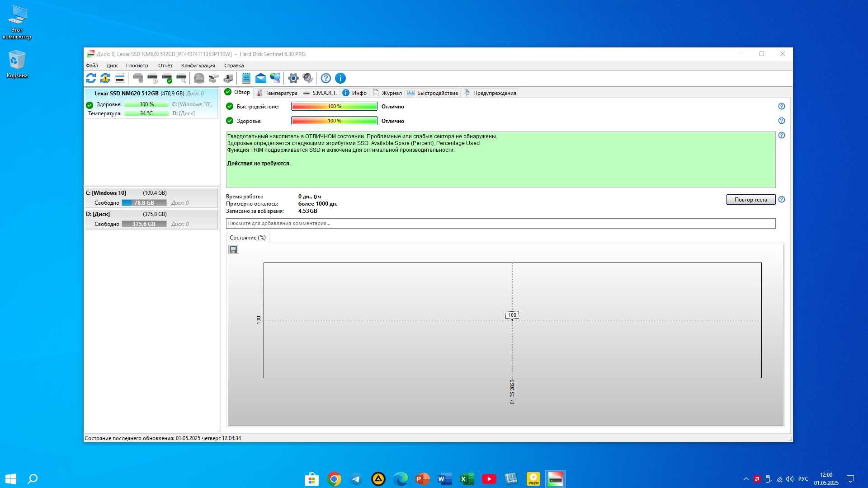
Task: Click the D: free space 375,6 GB bar
Action: pos(144,224)
